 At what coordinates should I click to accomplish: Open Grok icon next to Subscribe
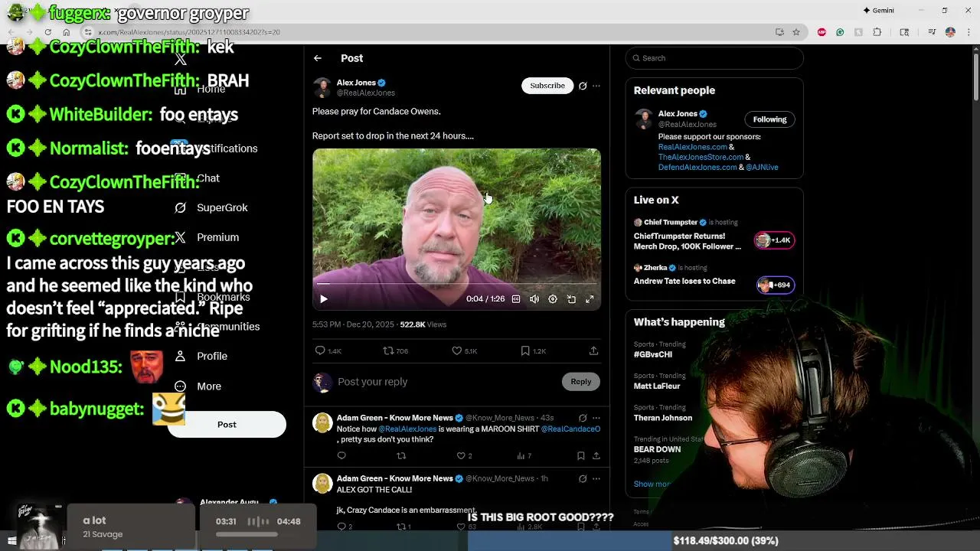click(583, 86)
